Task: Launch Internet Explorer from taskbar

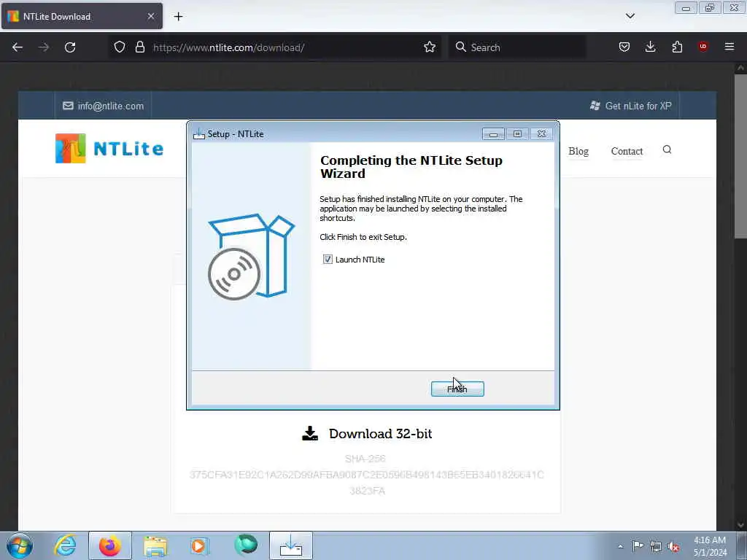Action: 65,545
